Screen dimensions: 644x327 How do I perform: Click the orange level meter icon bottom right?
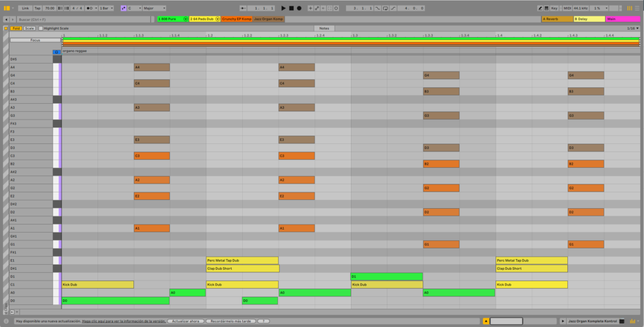(631, 321)
